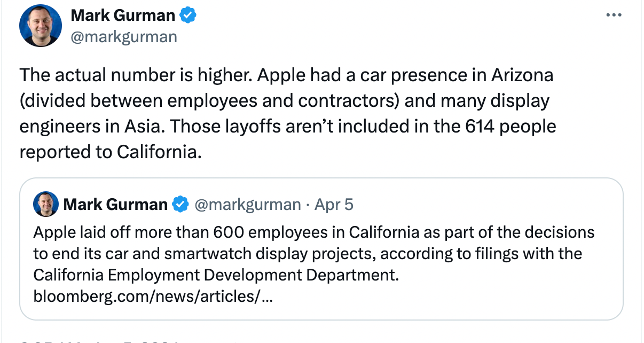Click Mark Gurman's large profile picture
644x343 pixels.
coord(41,26)
